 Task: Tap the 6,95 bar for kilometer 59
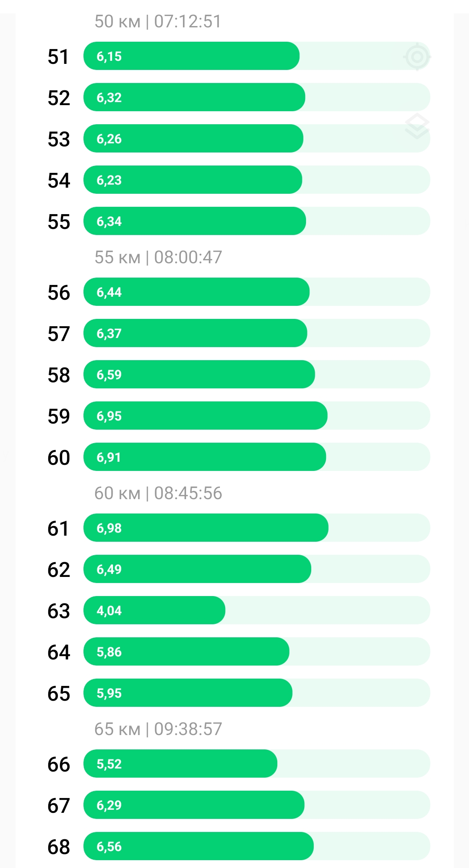[205, 416]
